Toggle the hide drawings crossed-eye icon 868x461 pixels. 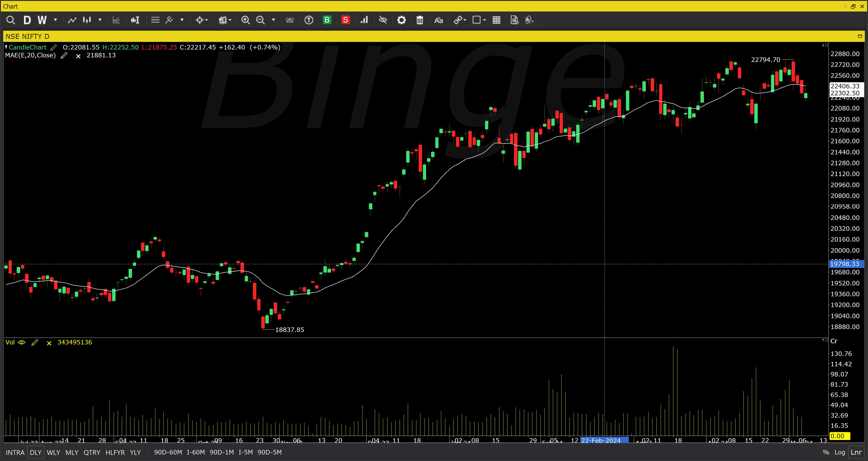[382, 20]
